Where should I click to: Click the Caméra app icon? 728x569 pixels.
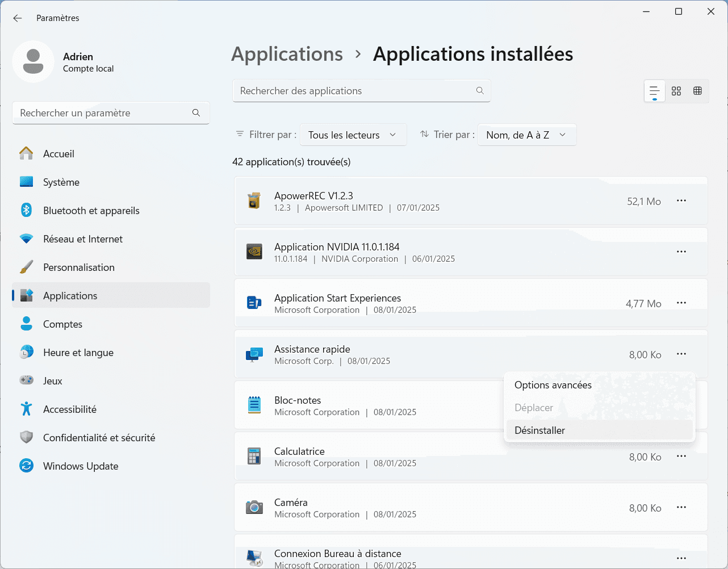pyautogui.click(x=254, y=507)
